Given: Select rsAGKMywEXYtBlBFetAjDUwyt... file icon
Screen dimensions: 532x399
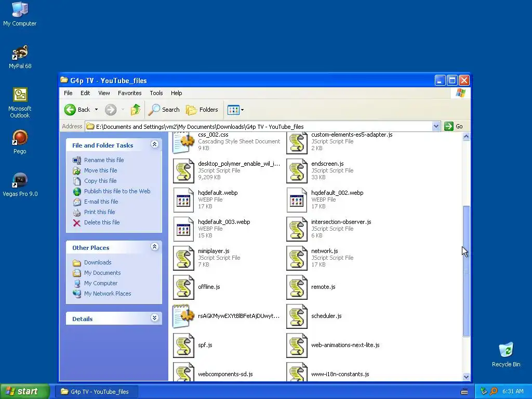Looking at the screenshot, I should tap(183, 316).
